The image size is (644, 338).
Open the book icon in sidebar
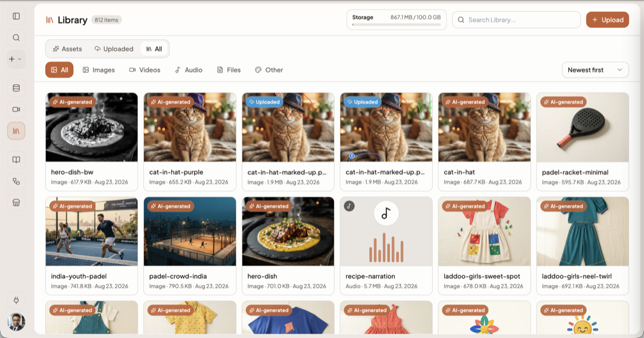16,160
